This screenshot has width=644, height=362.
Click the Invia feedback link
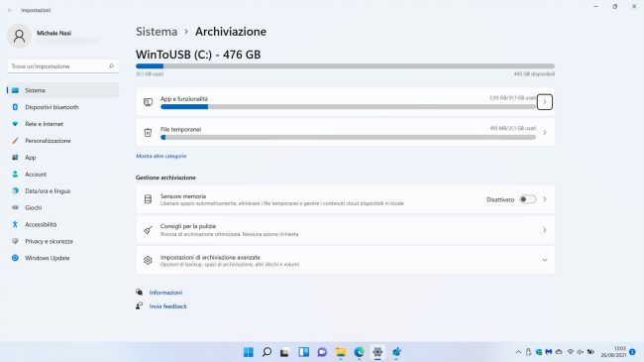tap(168, 306)
